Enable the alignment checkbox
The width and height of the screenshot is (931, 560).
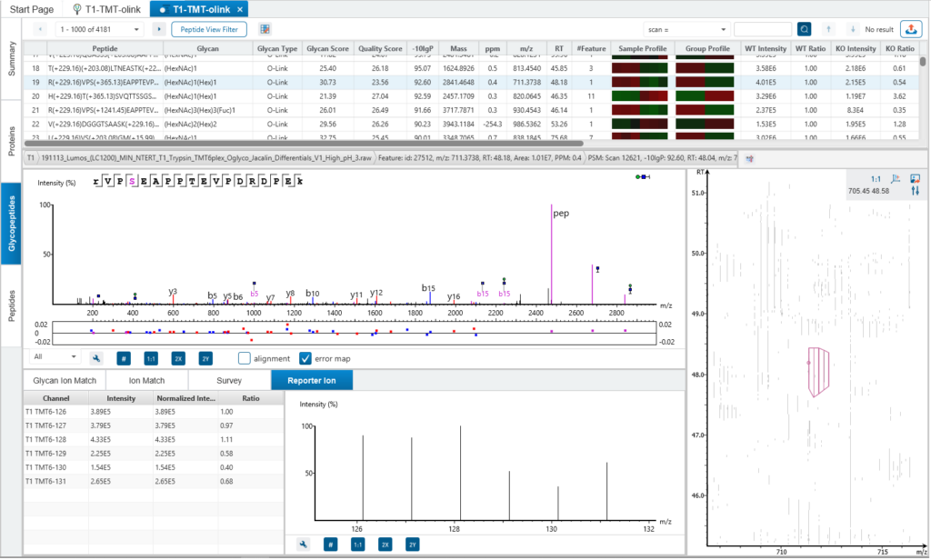[x=244, y=356]
